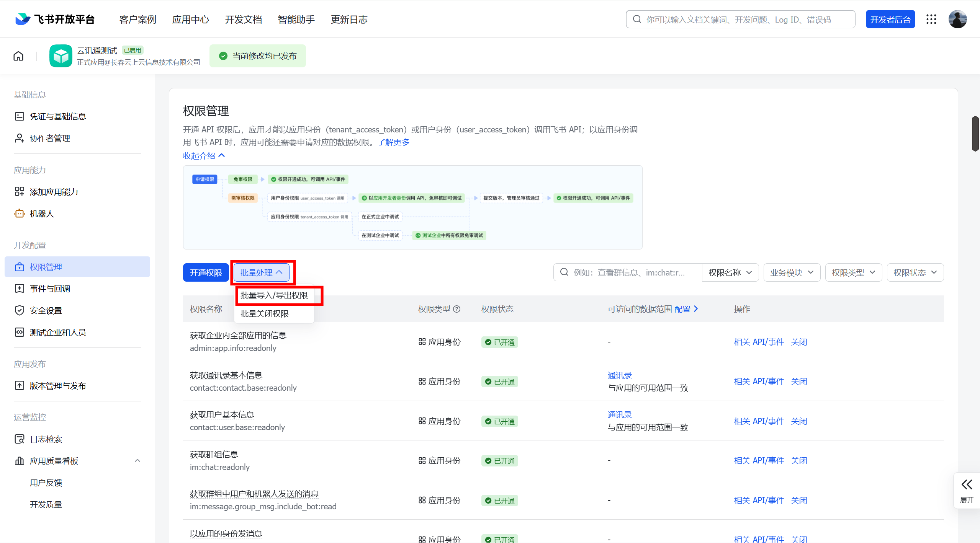Click the 展开 double-chevron icon
Screen dimensions: 980x543
pos(967,484)
